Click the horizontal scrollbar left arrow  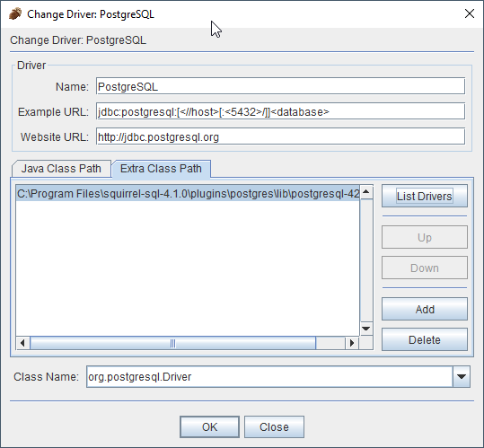(x=22, y=343)
